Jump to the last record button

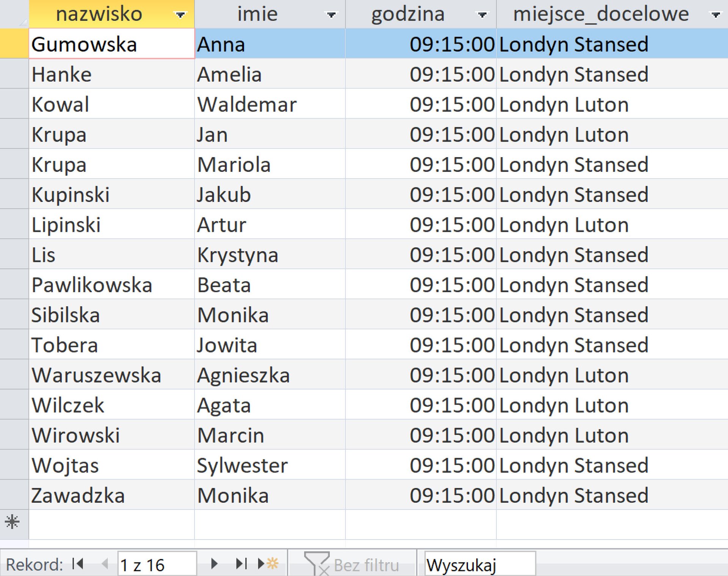241,564
